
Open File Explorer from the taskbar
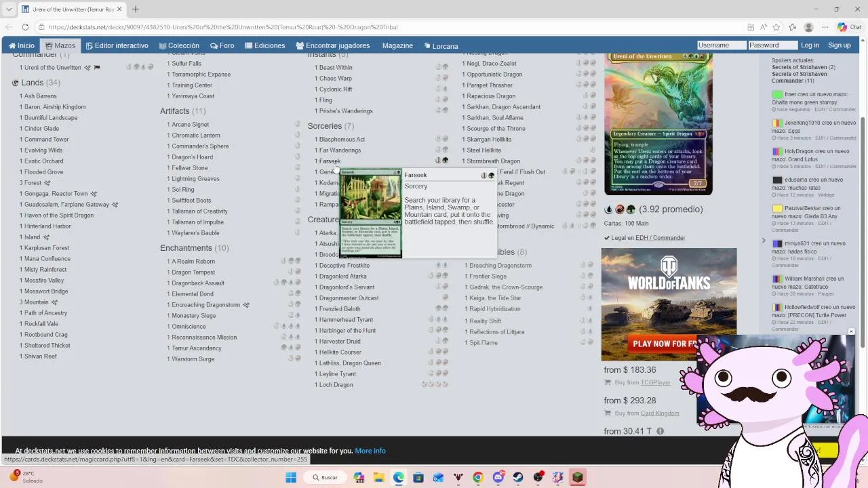click(378, 477)
